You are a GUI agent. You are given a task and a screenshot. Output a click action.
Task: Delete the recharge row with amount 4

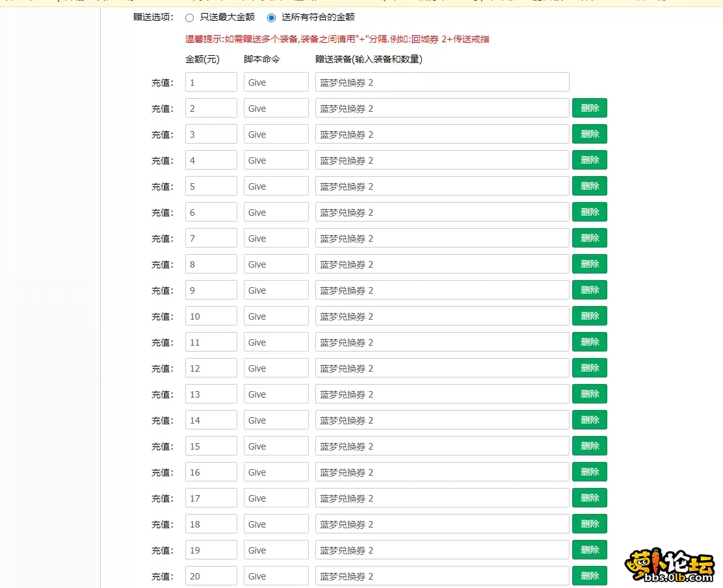(x=589, y=160)
